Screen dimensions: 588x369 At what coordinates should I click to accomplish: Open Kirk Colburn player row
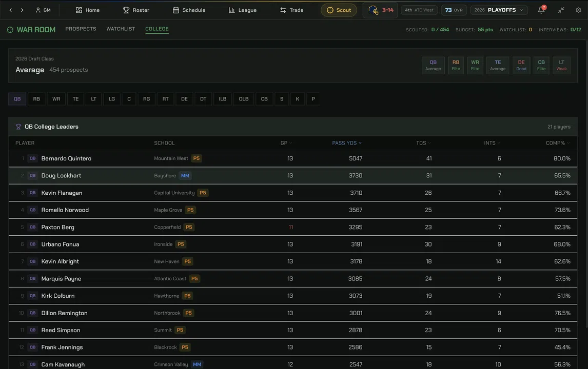point(293,296)
